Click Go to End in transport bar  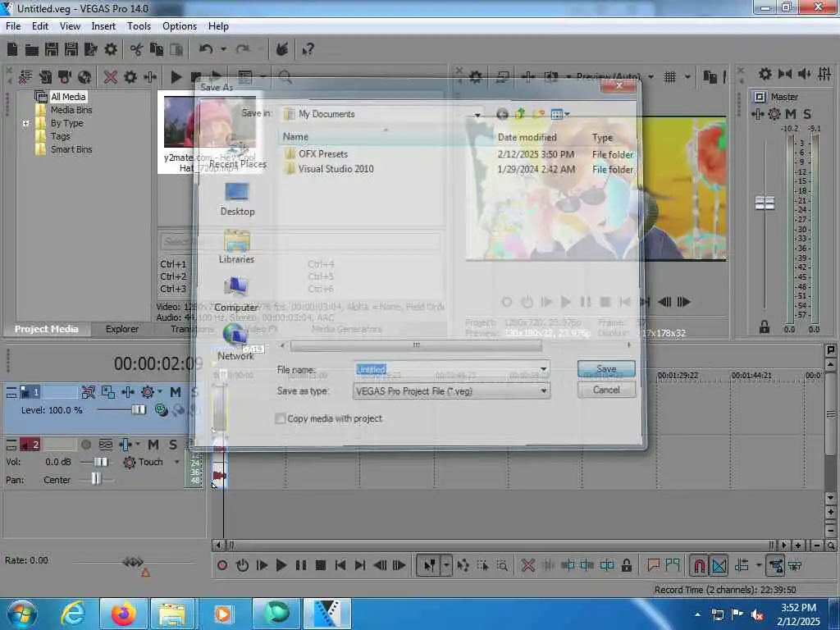[360, 565]
